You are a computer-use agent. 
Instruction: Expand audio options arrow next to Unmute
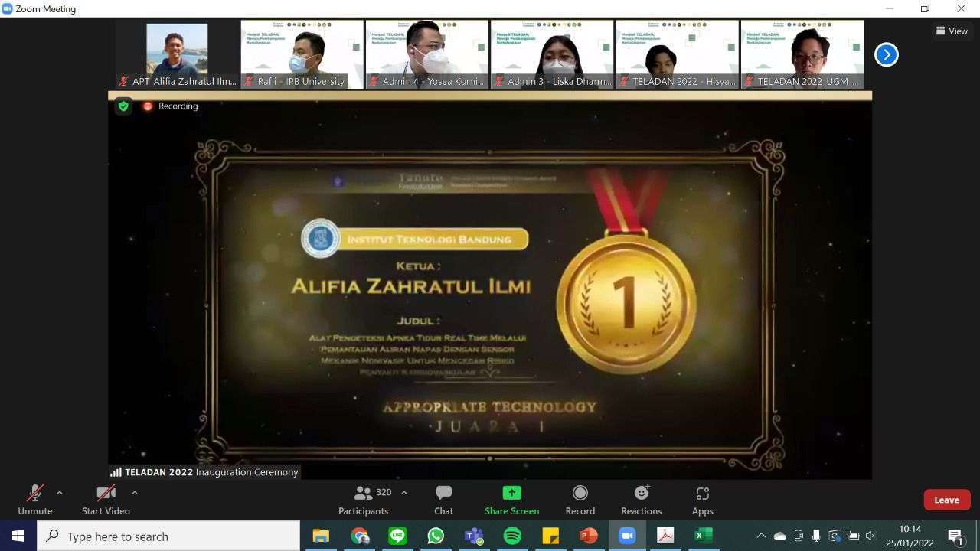[x=60, y=493]
